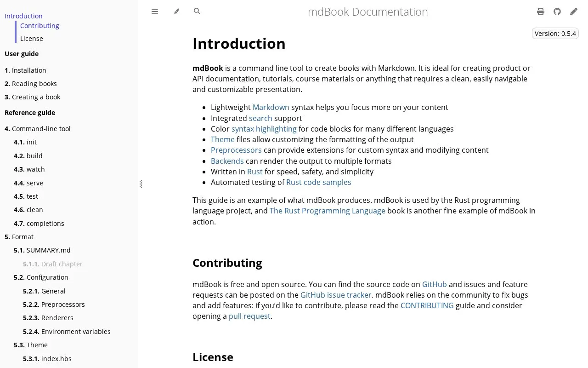The height and width of the screenshot is (368, 588).
Task: Open chapter 4. Command-line tool
Action: [38, 129]
